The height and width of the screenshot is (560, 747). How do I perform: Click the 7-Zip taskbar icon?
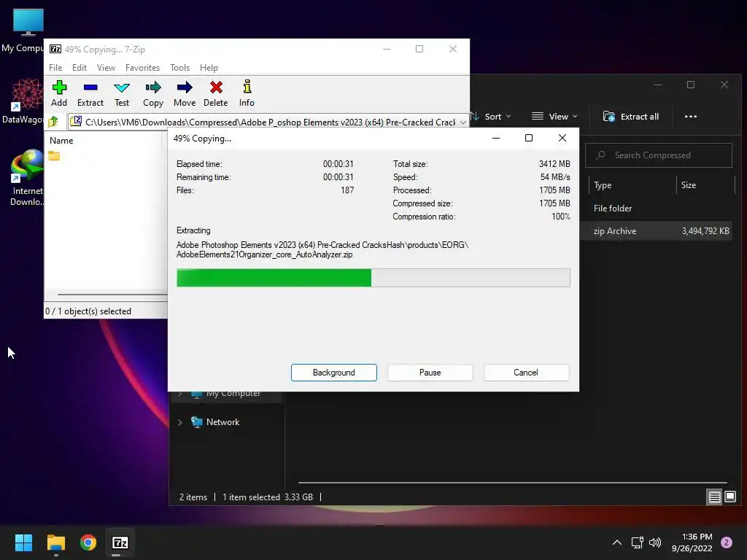(x=120, y=542)
